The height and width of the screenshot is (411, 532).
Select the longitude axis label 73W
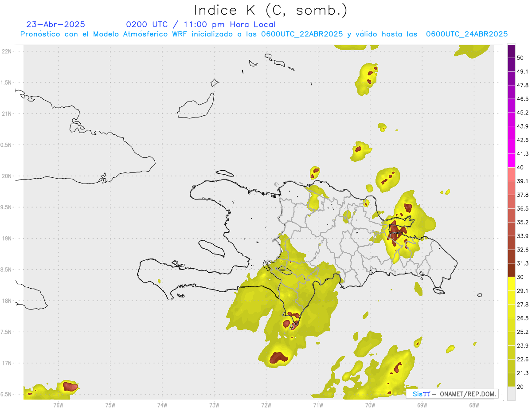click(x=214, y=405)
